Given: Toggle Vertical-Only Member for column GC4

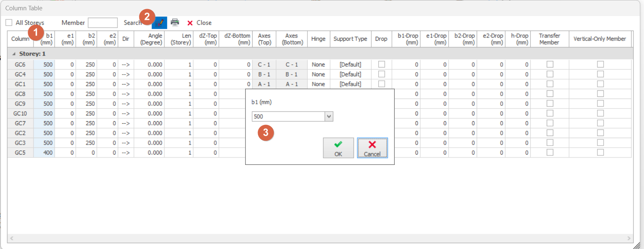Looking at the screenshot, I should 600,74.
